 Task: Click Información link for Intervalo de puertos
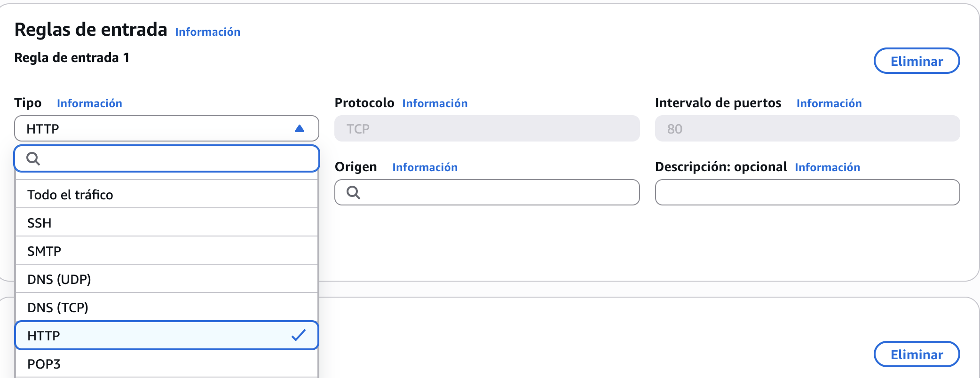click(x=829, y=103)
